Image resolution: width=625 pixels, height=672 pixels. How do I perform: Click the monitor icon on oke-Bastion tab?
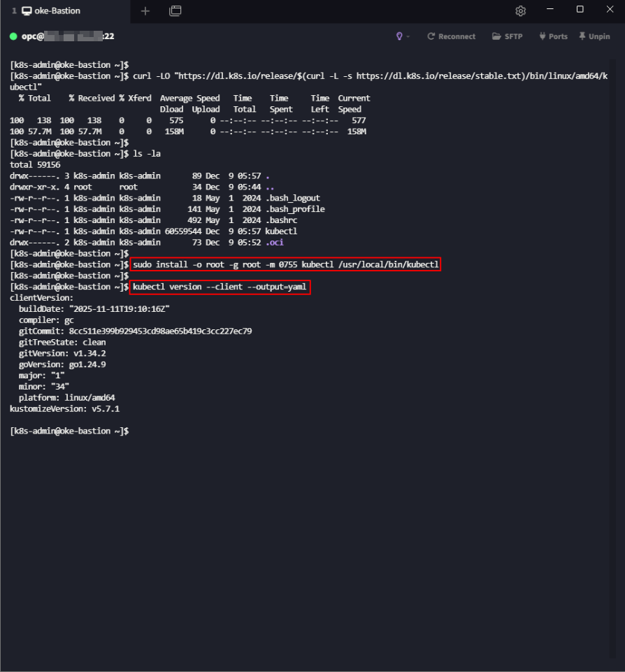(x=27, y=10)
